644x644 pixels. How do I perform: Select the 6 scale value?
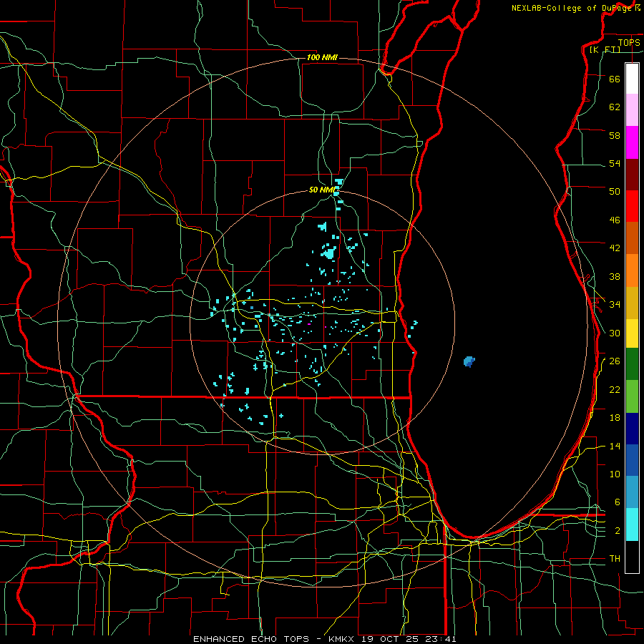click(618, 502)
